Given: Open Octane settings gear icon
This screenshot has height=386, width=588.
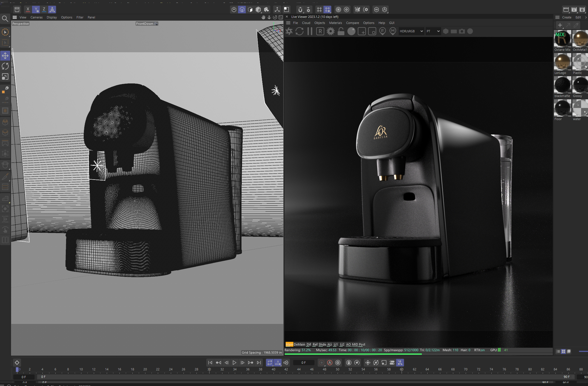Looking at the screenshot, I should (331, 31).
